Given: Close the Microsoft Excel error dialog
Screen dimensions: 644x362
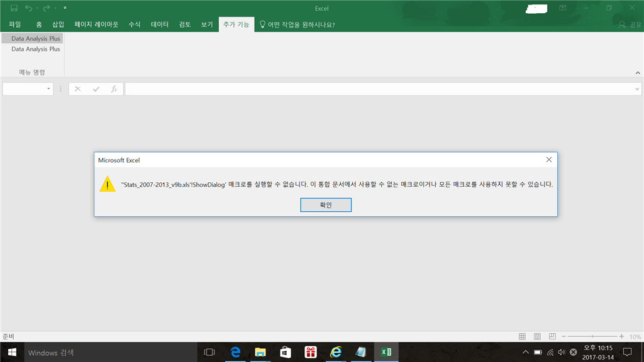Looking at the screenshot, I should pyautogui.click(x=548, y=160).
